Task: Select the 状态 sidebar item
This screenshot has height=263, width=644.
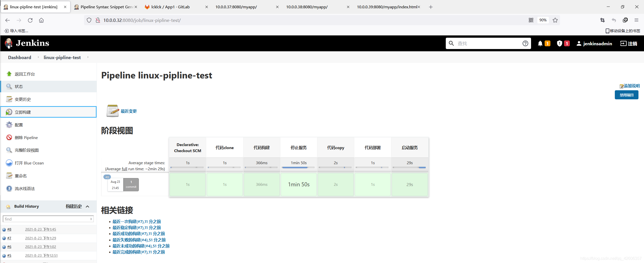Action: tap(49, 86)
